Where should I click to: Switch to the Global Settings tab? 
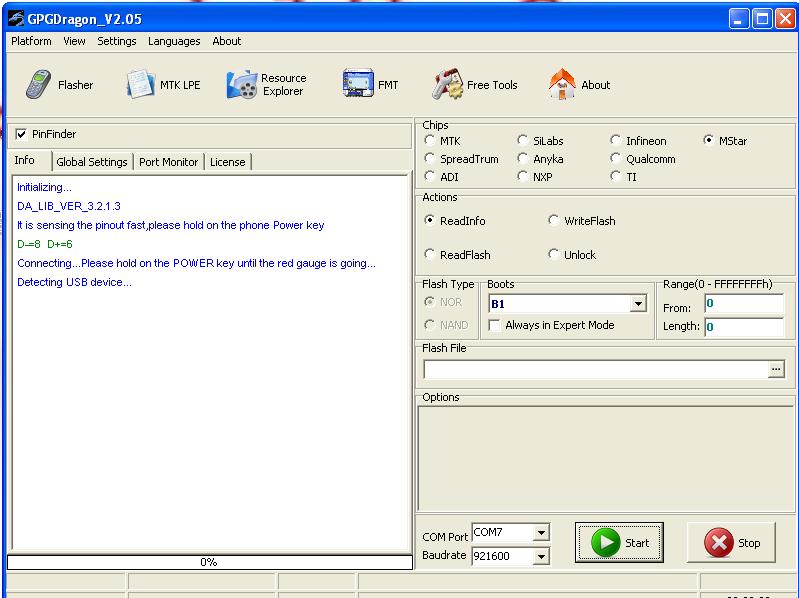(x=92, y=162)
